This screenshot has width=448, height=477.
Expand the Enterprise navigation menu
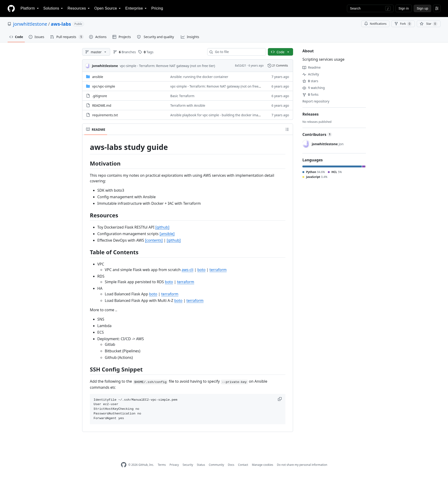click(136, 8)
